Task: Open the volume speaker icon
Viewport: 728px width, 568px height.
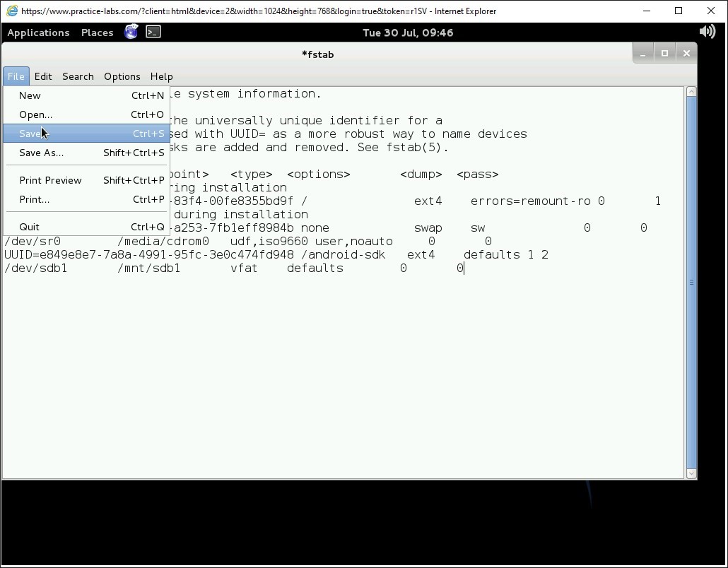Action: tap(706, 32)
